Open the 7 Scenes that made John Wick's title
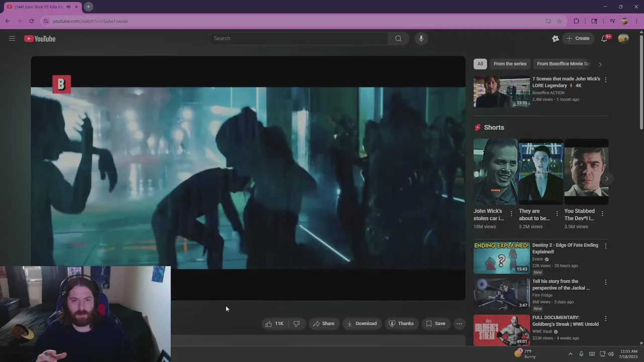The height and width of the screenshot is (362, 644). (566, 82)
